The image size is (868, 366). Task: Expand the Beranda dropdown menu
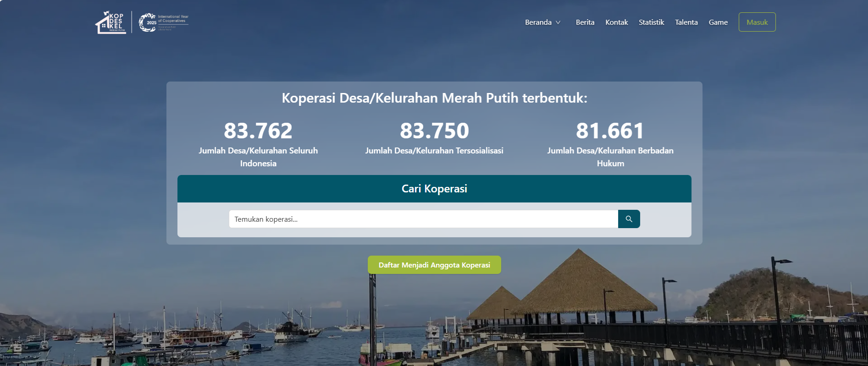pos(543,22)
